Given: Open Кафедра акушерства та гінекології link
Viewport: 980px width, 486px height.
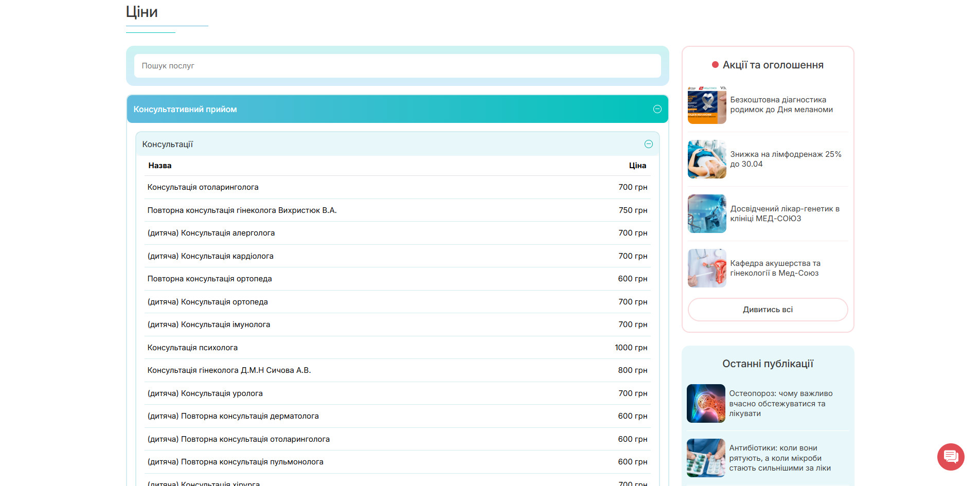Looking at the screenshot, I should 775,268.
